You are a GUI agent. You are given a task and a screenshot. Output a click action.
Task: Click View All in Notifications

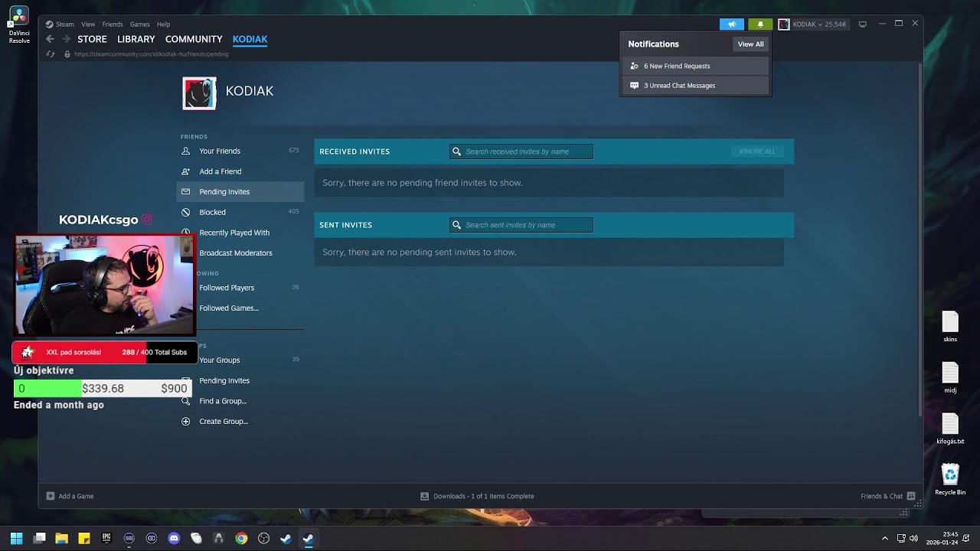coord(750,44)
